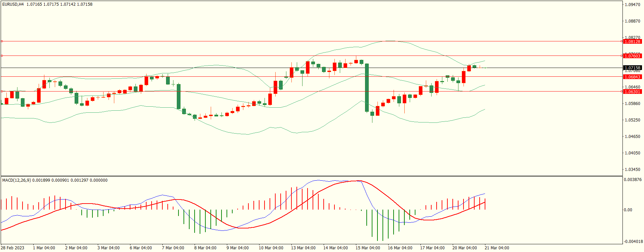Click the 2 Mar 04:00 time label
Viewport: 644px width, 252px height.
[x=76, y=248]
